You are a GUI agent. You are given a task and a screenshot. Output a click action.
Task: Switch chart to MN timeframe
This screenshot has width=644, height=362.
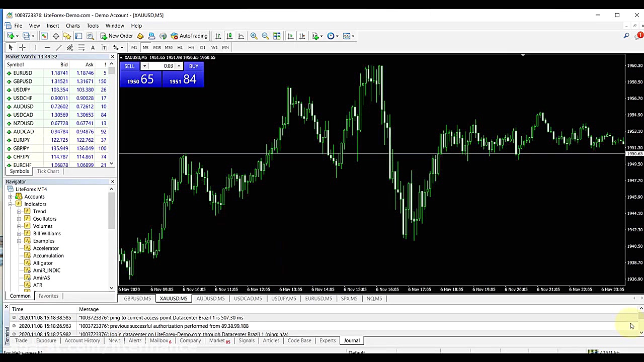(225, 47)
